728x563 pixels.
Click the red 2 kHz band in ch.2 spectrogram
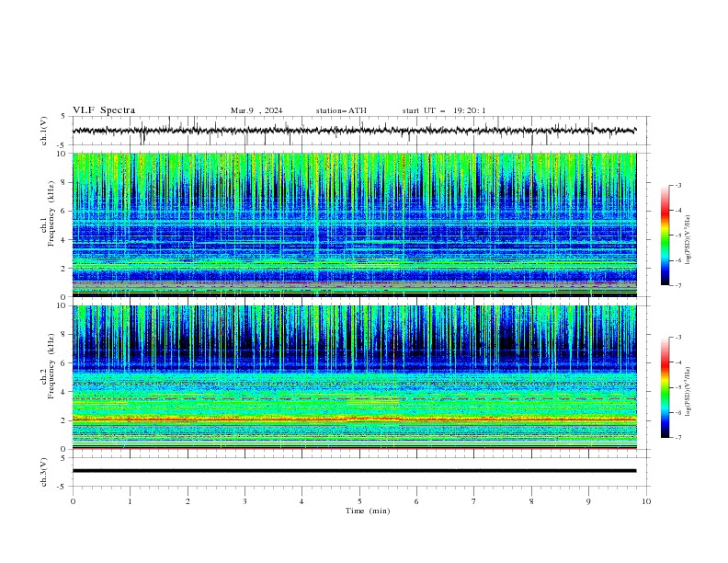(x=354, y=419)
